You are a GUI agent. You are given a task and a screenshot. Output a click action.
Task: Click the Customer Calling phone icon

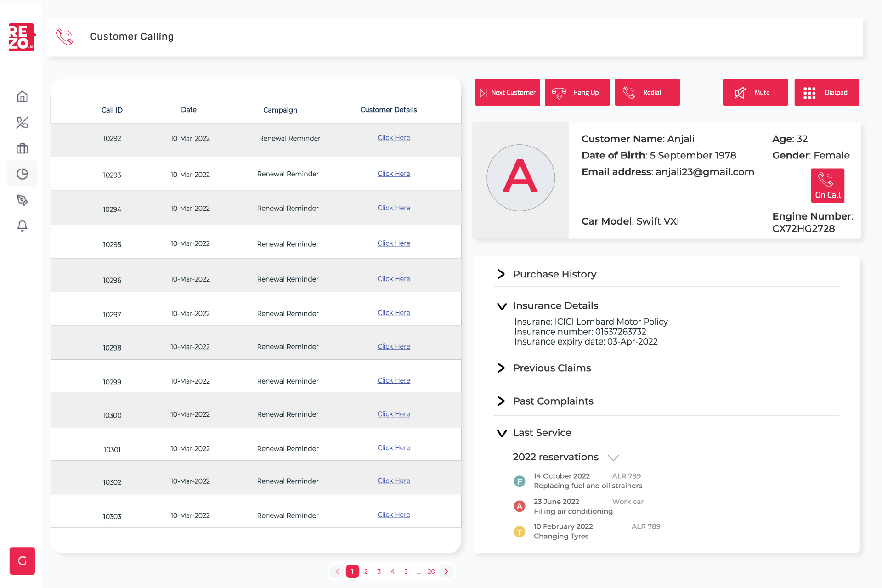tap(64, 37)
